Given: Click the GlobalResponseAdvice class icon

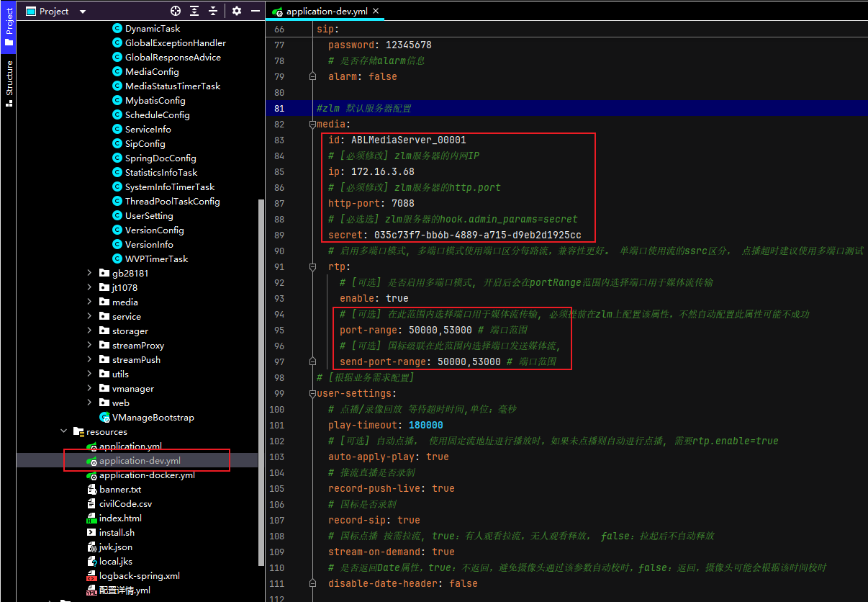Looking at the screenshot, I should (117, 57).
